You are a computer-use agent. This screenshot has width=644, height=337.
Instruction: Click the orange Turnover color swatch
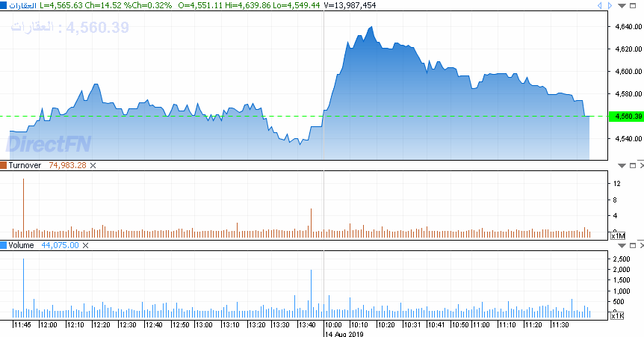coord(4,165)
